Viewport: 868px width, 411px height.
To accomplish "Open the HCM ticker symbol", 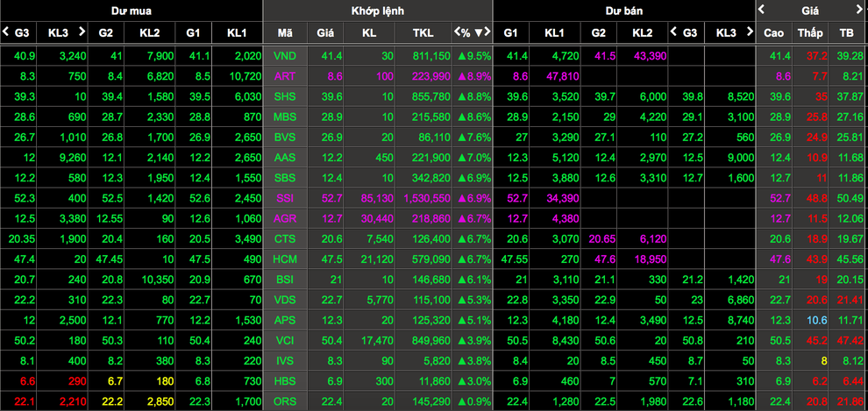I will click(285, 259).
